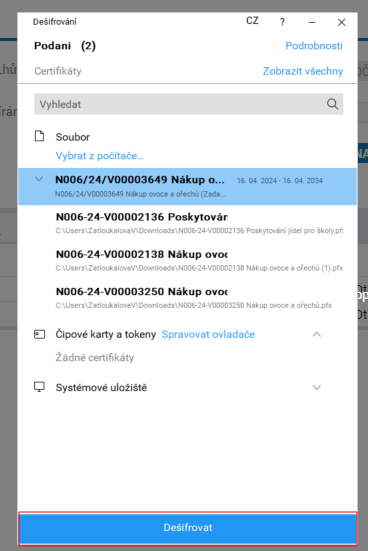Close the Dešifrování dialog

[x=341, y=22]
